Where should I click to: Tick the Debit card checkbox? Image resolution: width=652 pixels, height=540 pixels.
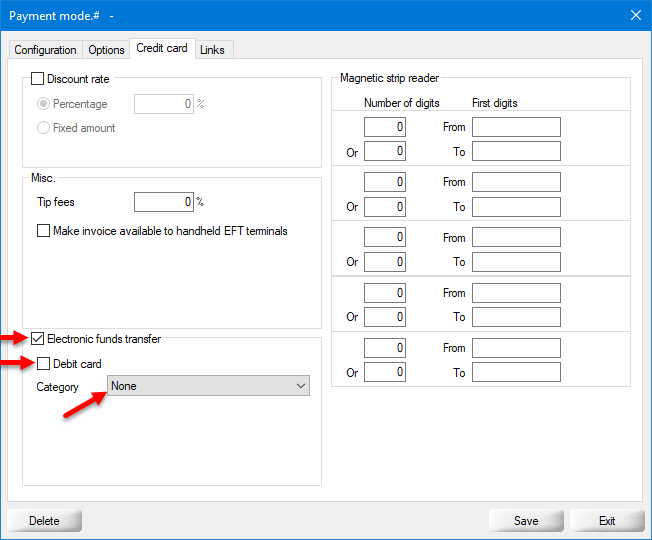coord(44,363)
